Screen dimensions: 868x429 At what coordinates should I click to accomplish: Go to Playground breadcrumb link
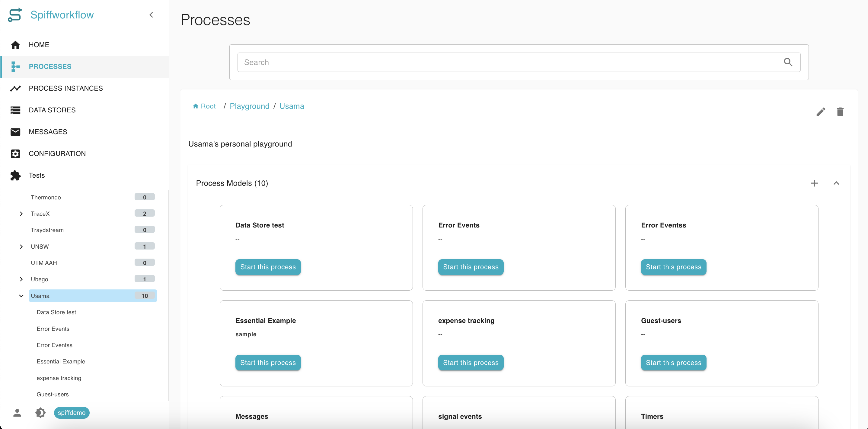coord(249,106)
